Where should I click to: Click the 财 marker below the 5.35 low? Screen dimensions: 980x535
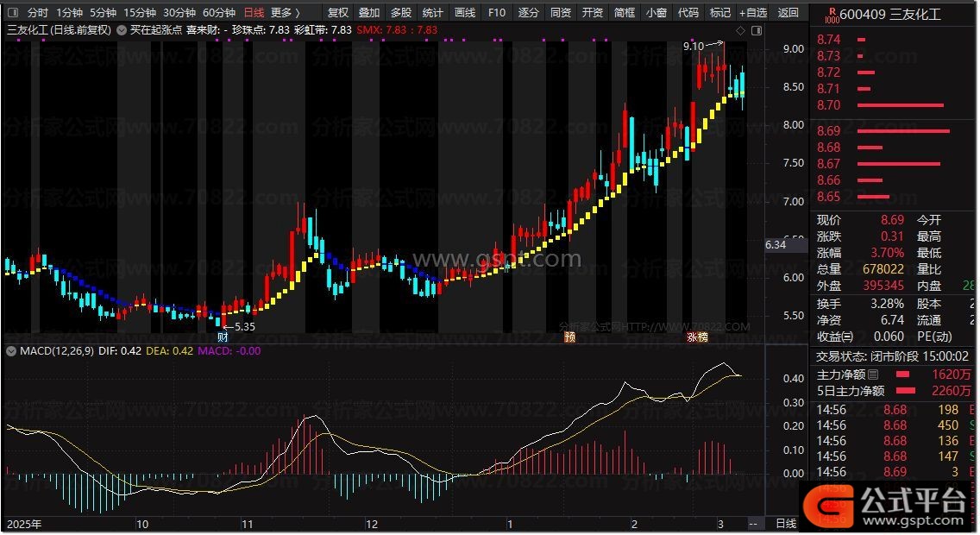click(x=223, y=336)
